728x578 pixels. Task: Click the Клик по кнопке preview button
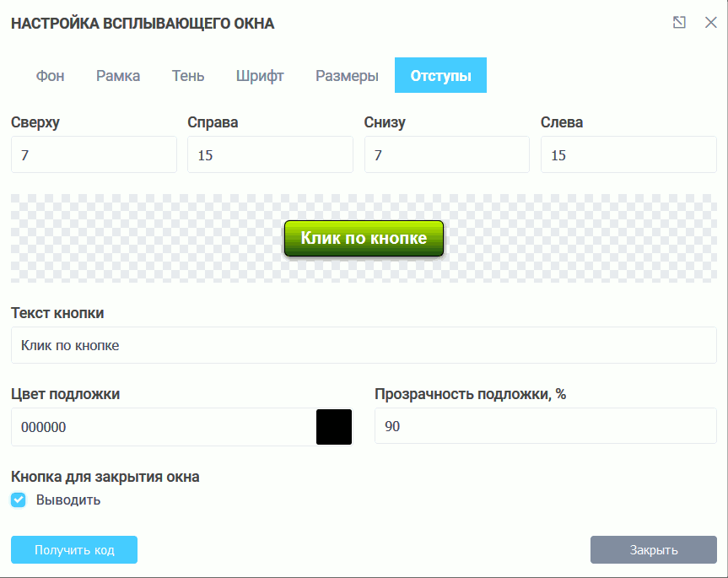click(x=364, y=238)
